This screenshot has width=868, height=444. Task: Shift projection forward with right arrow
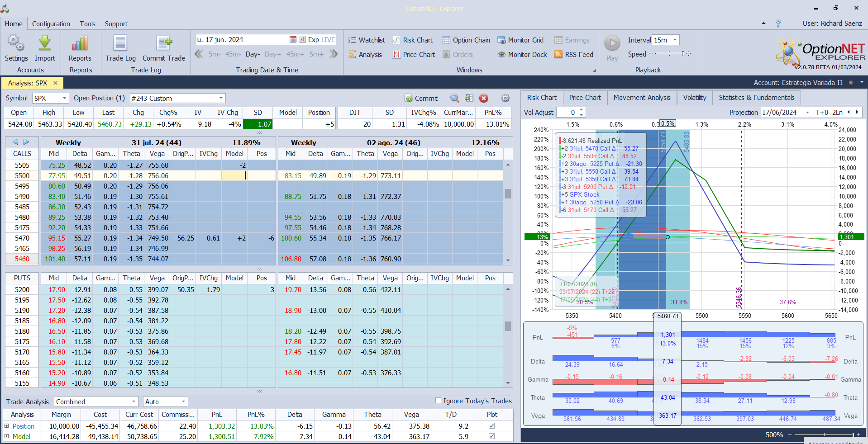[x=857, y=112]
